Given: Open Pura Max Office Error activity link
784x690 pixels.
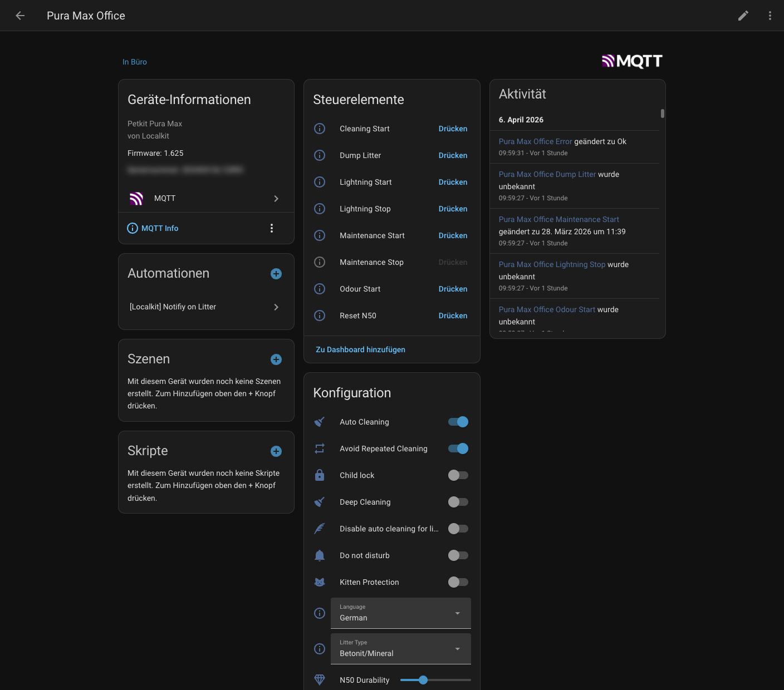Looking at the screenshot, I should (535, 141).
